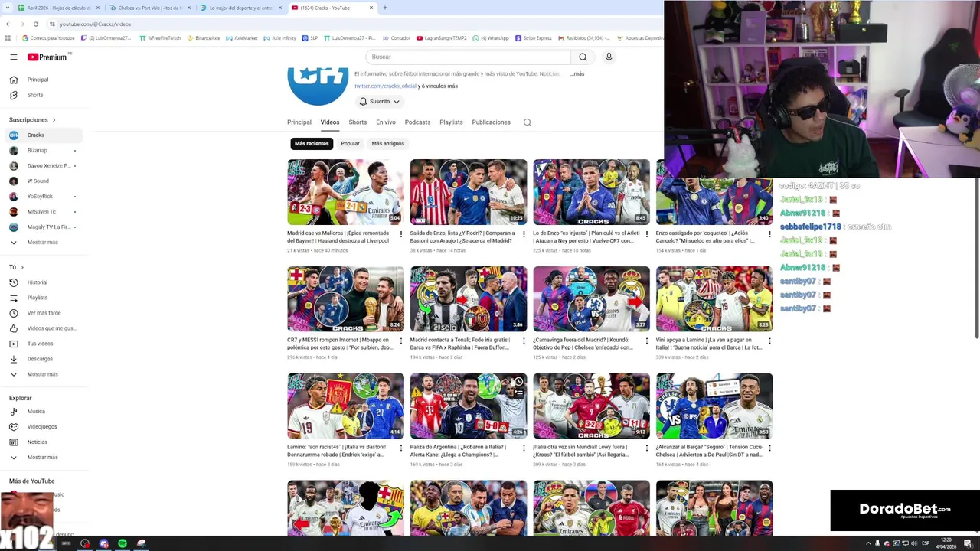Select the Popular filter chip

(350, 143)
